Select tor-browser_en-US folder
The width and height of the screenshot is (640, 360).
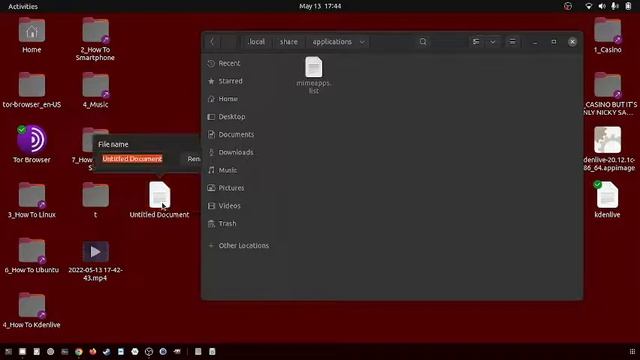32,90
